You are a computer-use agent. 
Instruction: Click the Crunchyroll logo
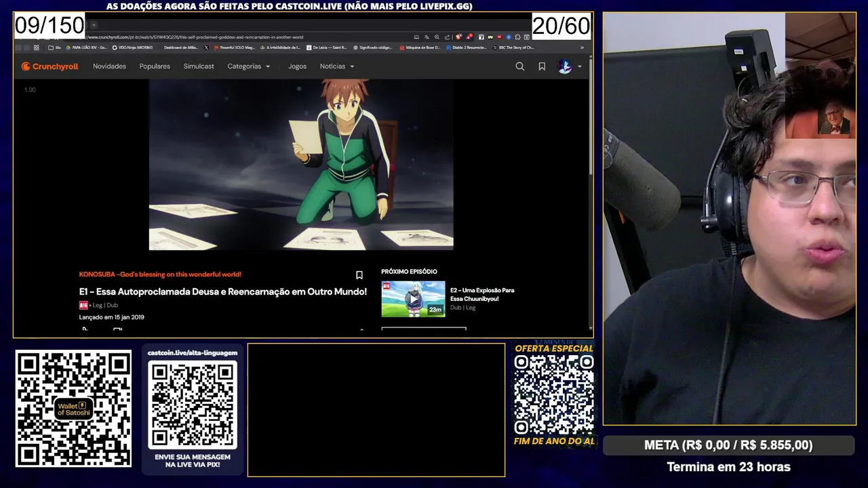[x=50, y=66]
